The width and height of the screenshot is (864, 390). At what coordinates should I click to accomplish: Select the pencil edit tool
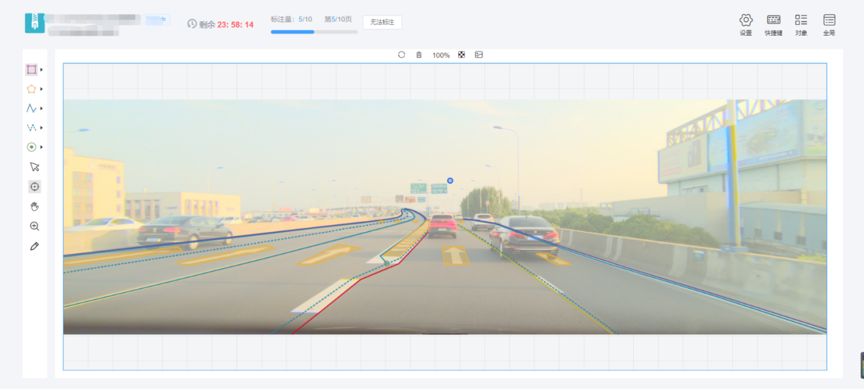35,246
